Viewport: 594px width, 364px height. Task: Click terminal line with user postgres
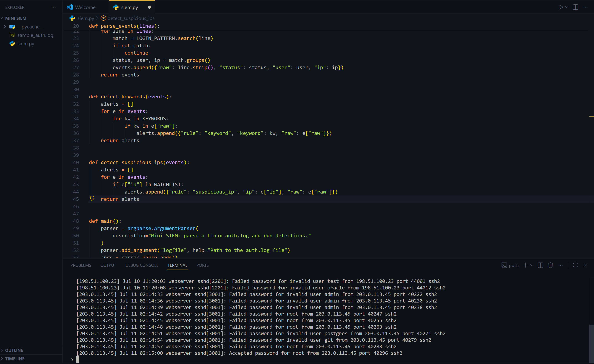pyautogui.click(x=261, y=334)
